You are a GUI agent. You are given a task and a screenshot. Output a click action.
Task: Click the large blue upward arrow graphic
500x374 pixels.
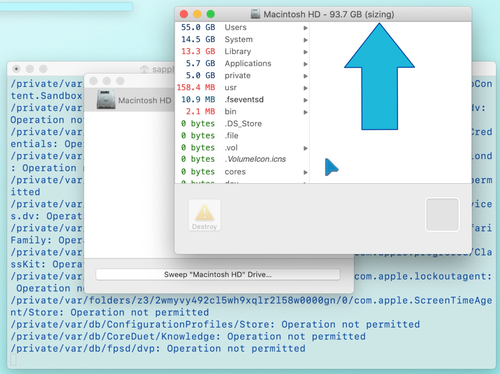tap(379, 76)
